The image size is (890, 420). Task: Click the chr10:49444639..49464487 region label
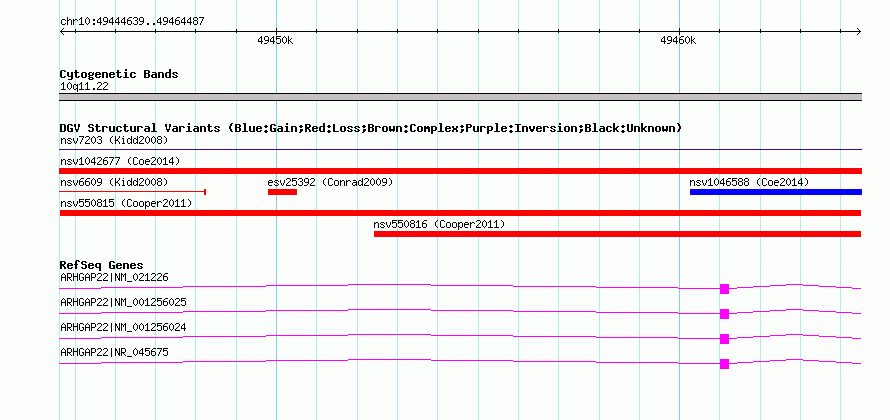(132, 22)
